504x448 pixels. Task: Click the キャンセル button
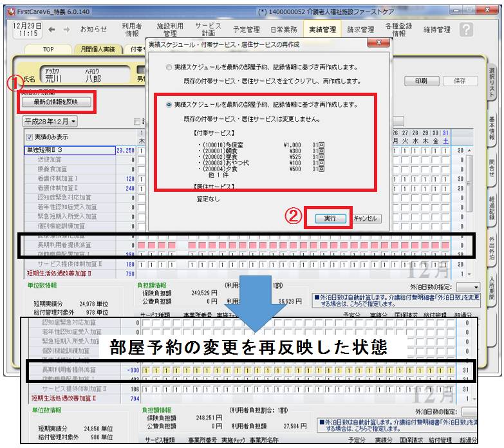[x=366, y=219]
